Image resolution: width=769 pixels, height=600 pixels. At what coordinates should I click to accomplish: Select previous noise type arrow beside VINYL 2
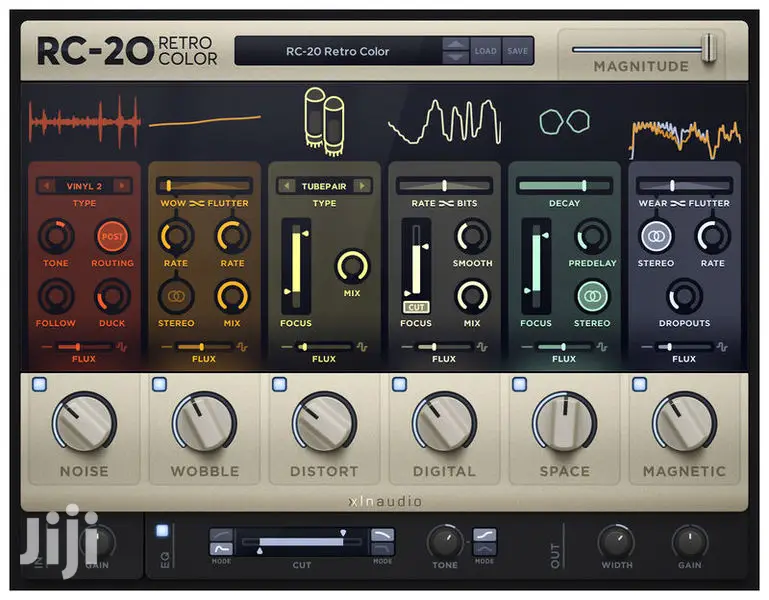pyautogui.click(x=47, y=186)
